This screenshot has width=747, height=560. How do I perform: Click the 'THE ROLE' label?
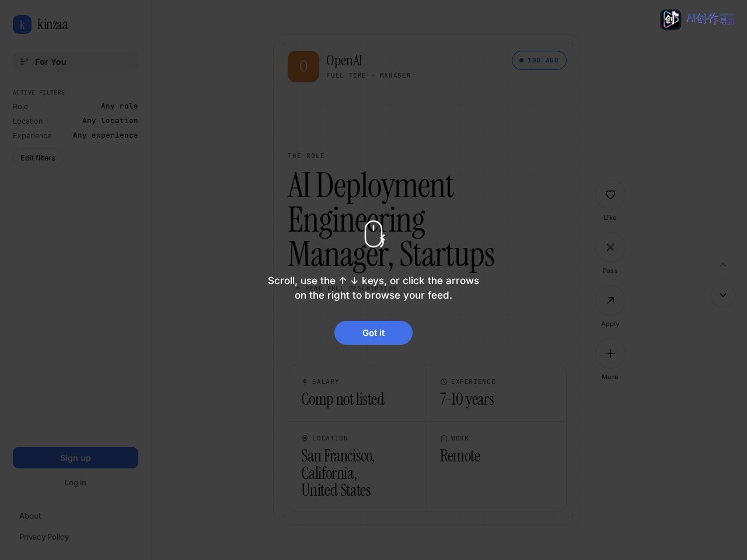306,156
